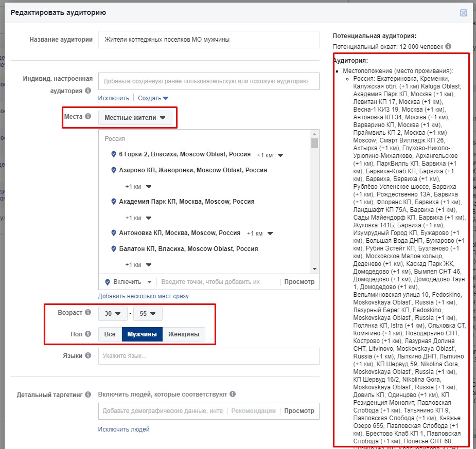Image resolution: width=476 pixels, height=449 pixels.
Task: Click the Исключить link under custom audience
Action: [113, 98]
